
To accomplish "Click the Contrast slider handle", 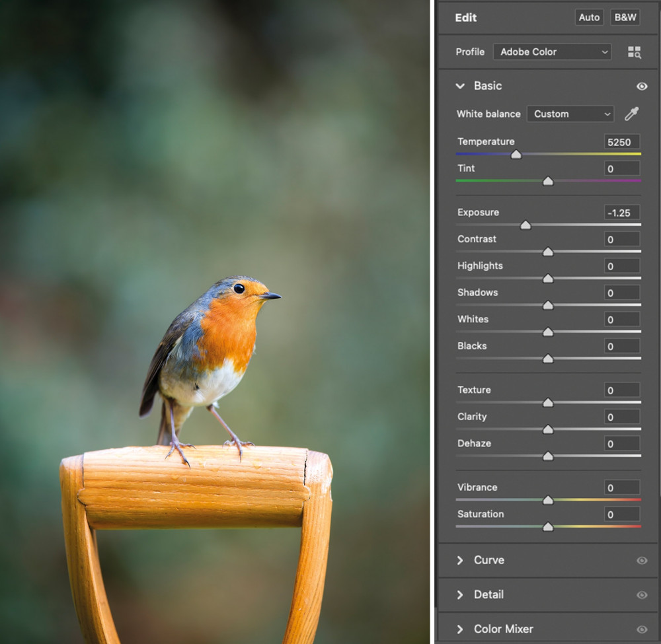I will (548, 252).
